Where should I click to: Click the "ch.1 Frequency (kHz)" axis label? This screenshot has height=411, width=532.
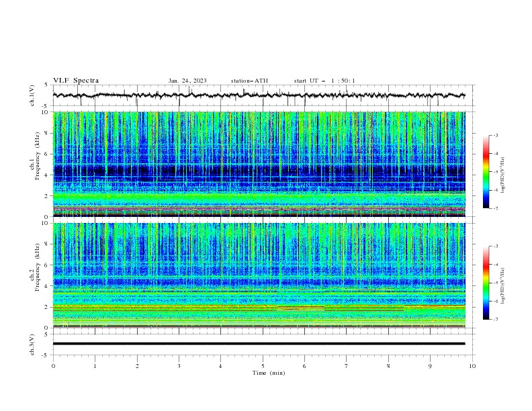34,156
